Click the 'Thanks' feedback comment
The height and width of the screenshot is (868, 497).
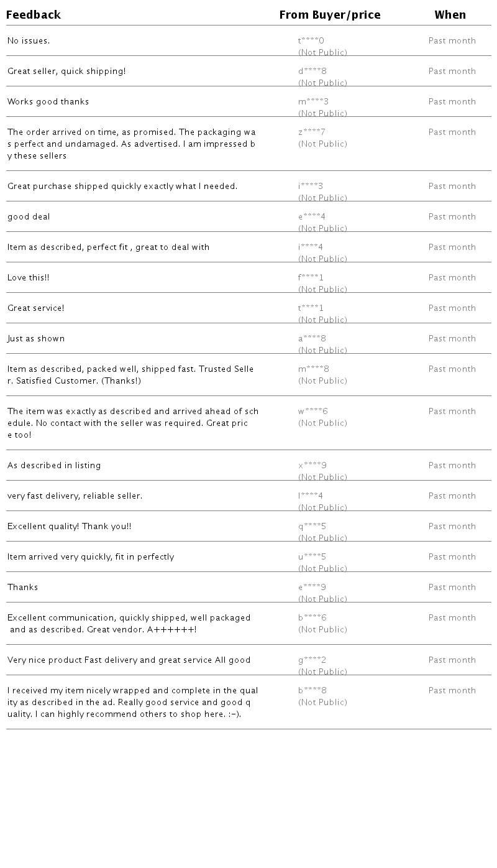[22, 588]
